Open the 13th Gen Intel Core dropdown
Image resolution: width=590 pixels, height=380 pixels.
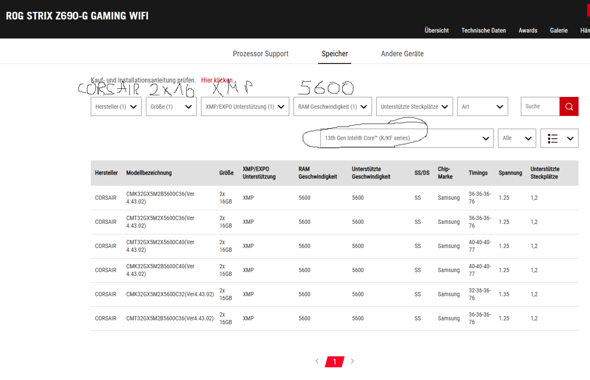click(407, 138)
